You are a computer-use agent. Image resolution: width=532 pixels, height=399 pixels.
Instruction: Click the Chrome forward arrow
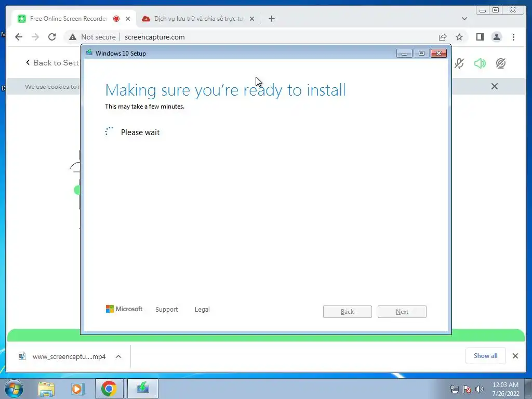pos(35,37)
